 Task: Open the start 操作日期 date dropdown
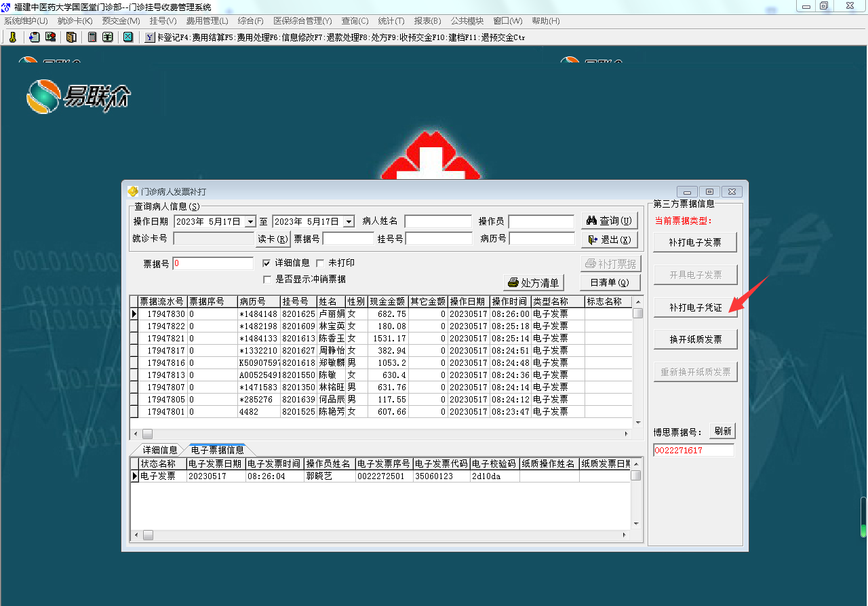(250, 221)
